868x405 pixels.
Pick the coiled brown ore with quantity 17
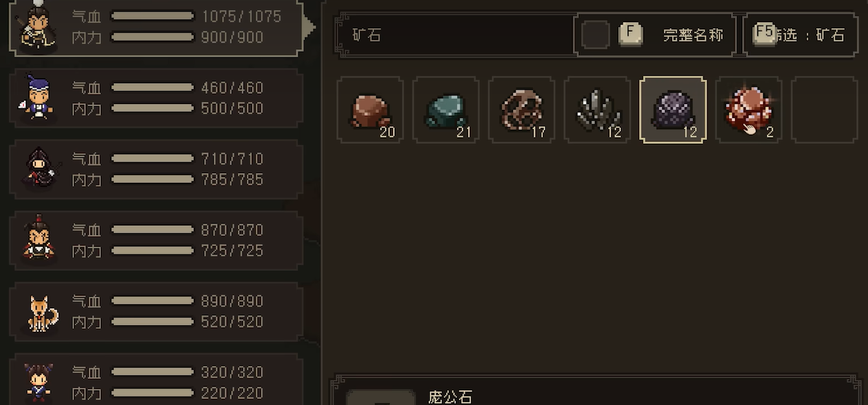click(x=522, y=110)
